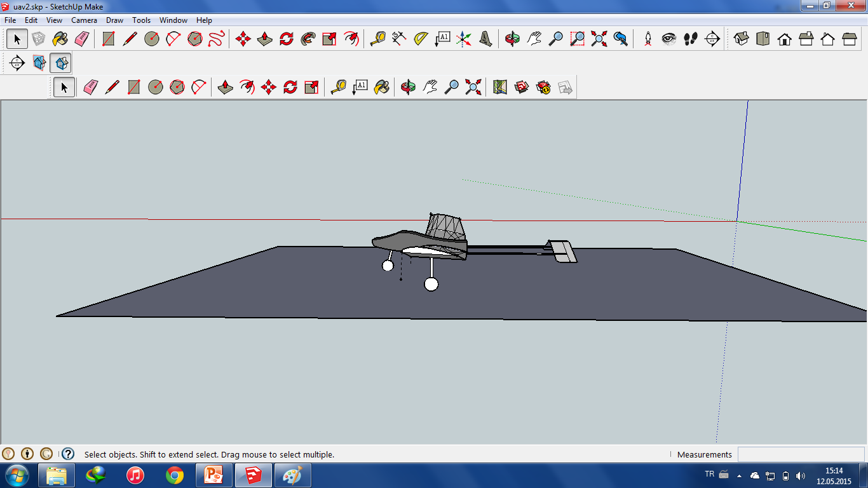Click the geo-location status bar icon

(8, 454)
